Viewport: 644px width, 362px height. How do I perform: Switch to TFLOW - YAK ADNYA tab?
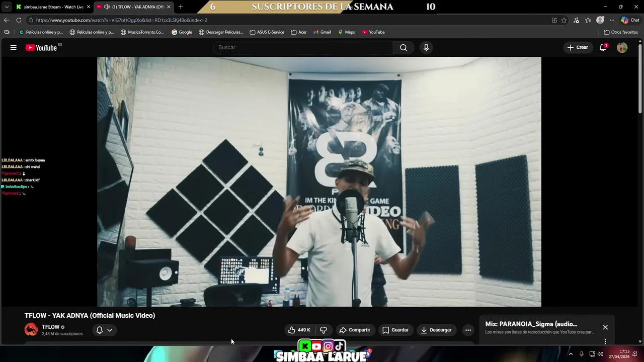(x=133, y=7)
